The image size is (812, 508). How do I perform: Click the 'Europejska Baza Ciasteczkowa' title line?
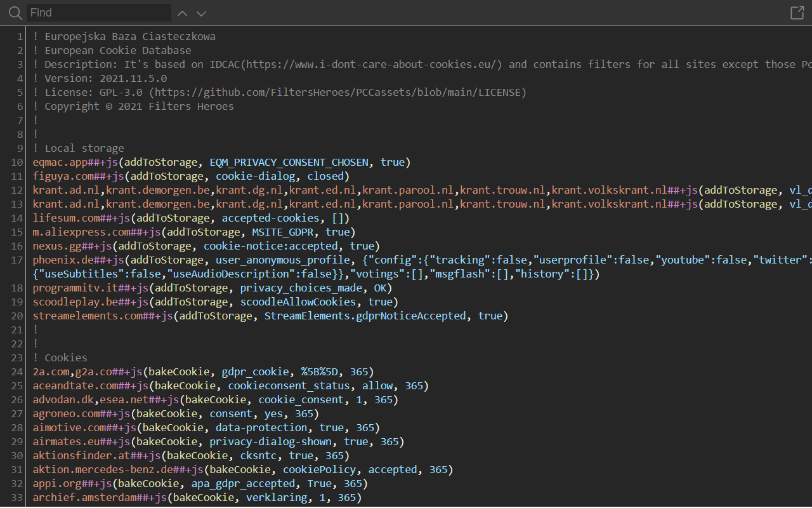[x=124, y=36]
